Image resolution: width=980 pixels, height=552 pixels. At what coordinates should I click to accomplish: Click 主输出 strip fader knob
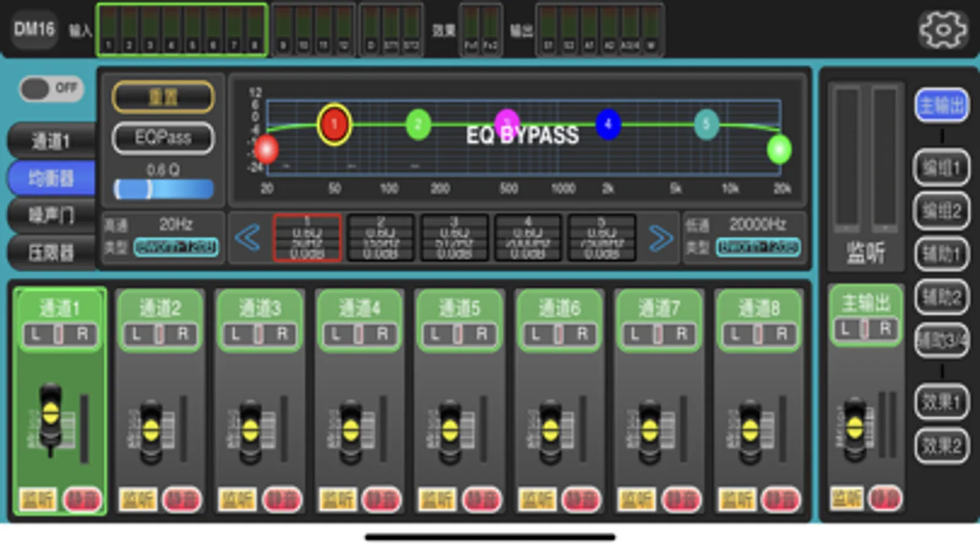pyautogui.click(x=854, y=427)
